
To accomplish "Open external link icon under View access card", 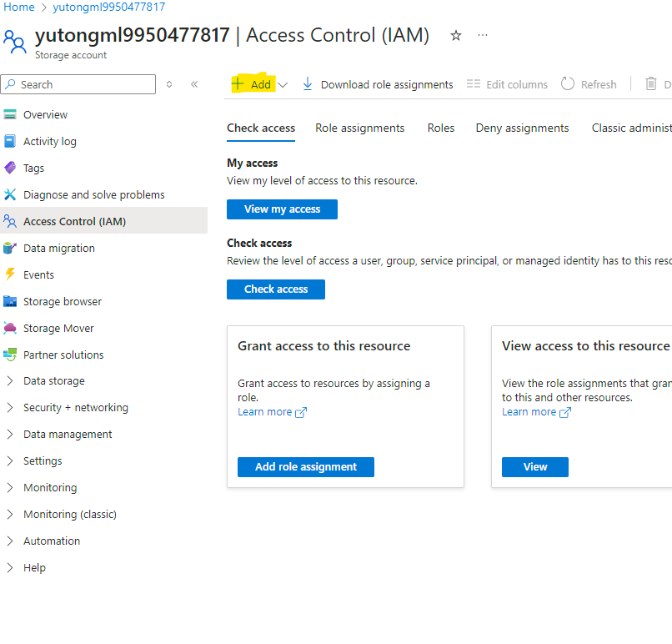I will (x=565, y=412).
